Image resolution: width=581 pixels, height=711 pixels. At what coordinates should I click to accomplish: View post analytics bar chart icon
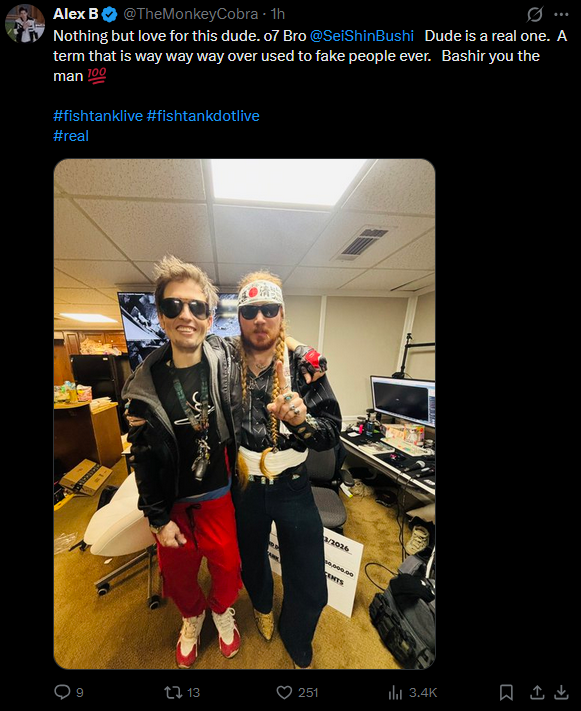[395, 692]
